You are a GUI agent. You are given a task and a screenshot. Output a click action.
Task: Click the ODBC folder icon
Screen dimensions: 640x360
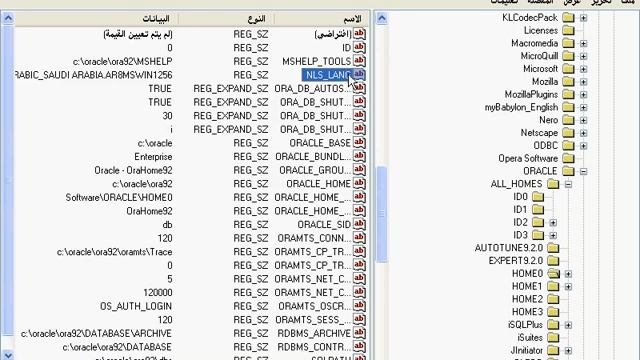568,146
